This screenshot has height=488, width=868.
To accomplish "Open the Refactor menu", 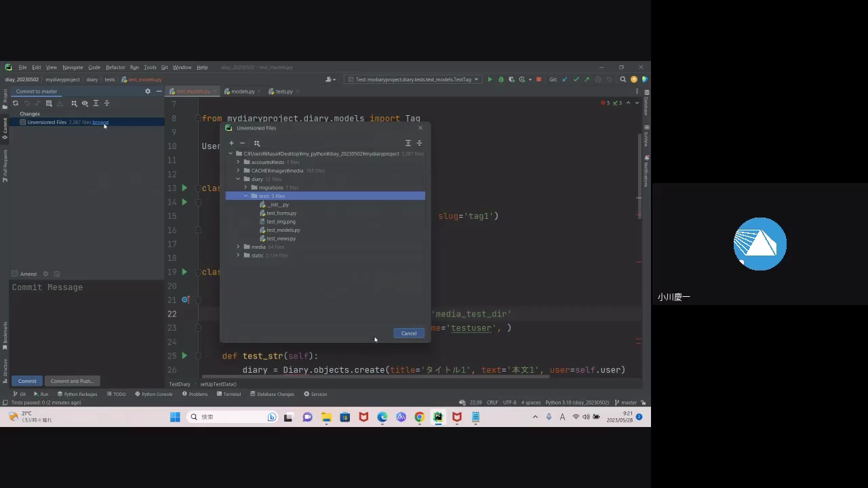I will pyautogui.click(x=115, y=67).
